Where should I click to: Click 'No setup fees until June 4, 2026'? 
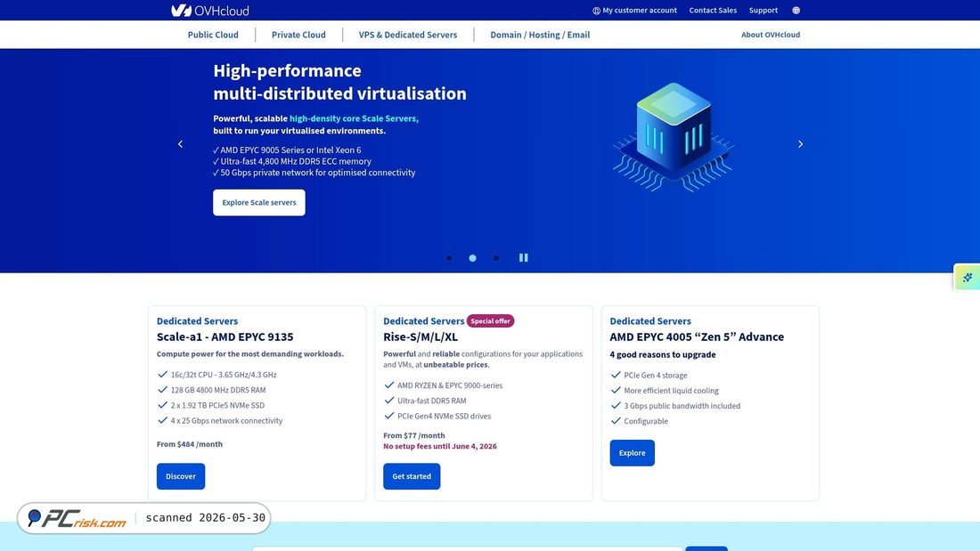pos(440,446)
